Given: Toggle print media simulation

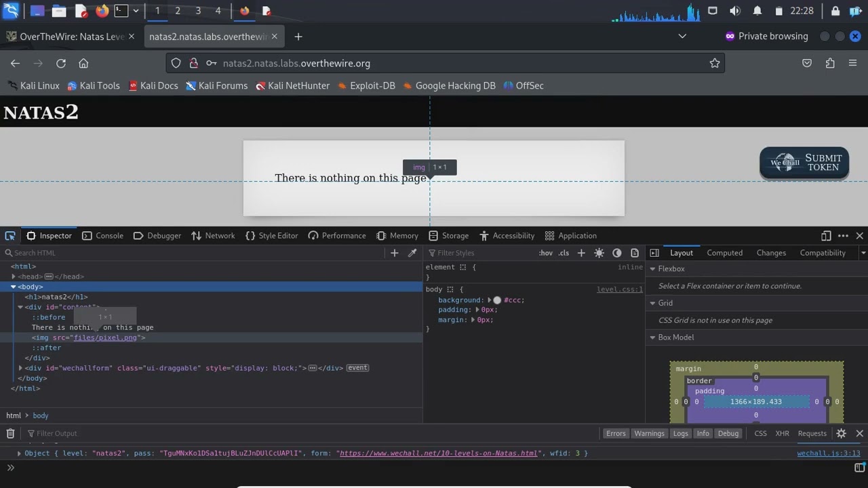Looking at the screenshot, I should 635,253.
